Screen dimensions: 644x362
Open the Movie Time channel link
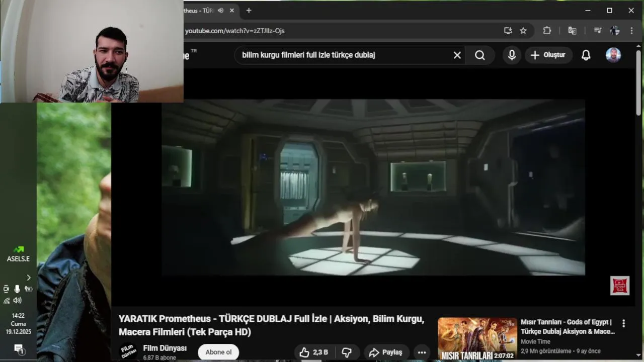coord(535,341)
